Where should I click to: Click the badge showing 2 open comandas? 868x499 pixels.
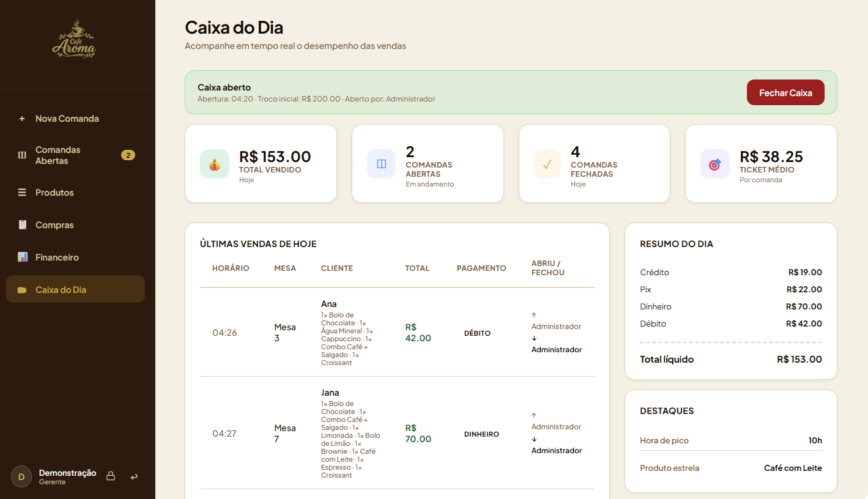[x=128, y=155]
